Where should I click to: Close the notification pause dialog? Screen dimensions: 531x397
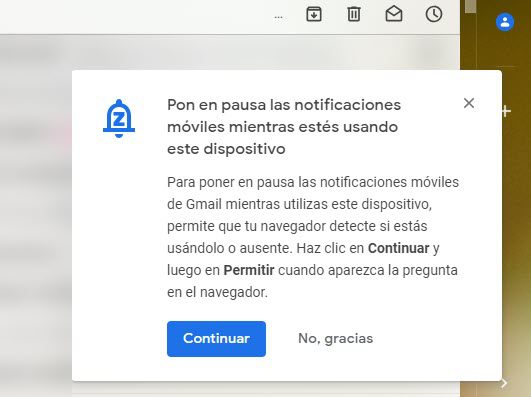(469, 103)
